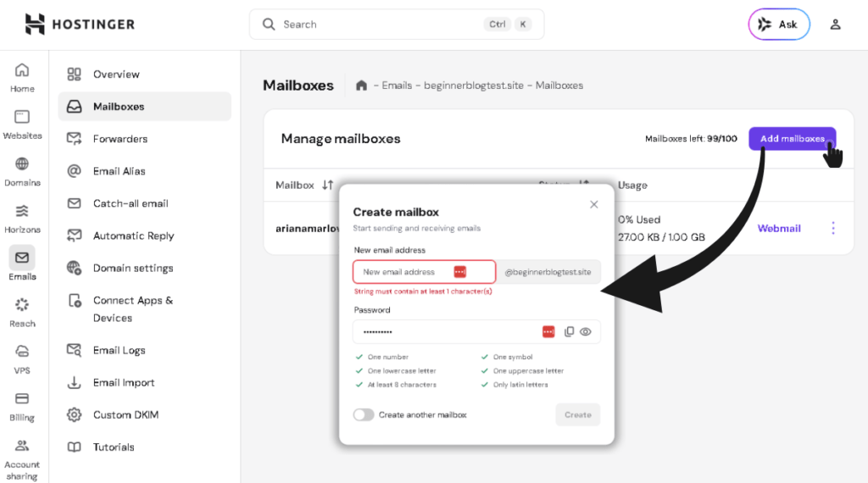Image resolution: width=868 pixels, height=483 pixels.
Task: Open Account sharing in the sidebar
Action: point(22,460)
